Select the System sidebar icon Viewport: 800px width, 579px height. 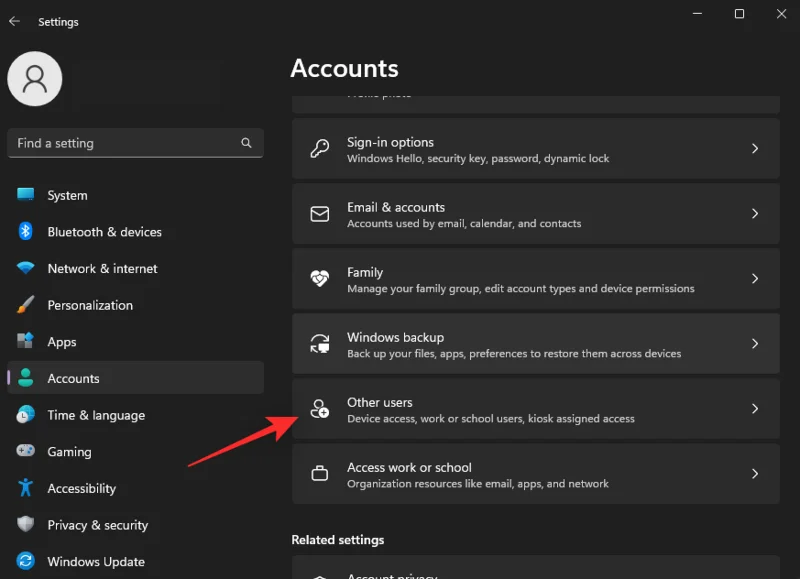click(x=27, y=195)
